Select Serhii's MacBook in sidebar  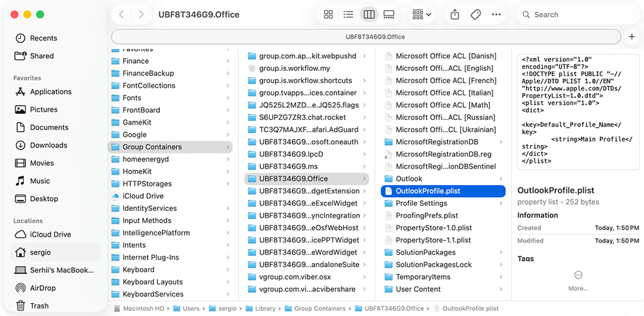click(x=55, y=270)
